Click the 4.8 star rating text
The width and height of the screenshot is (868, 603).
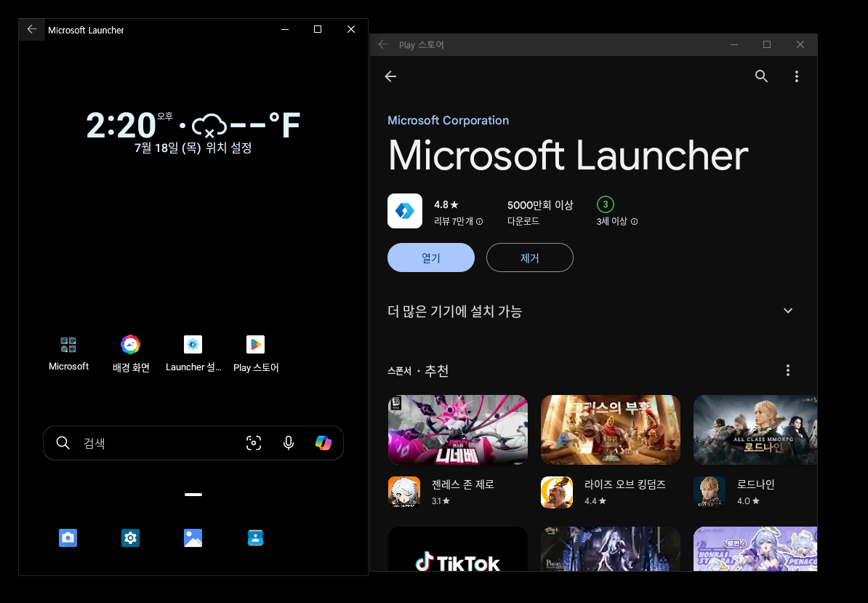click(x=446, y=205)
